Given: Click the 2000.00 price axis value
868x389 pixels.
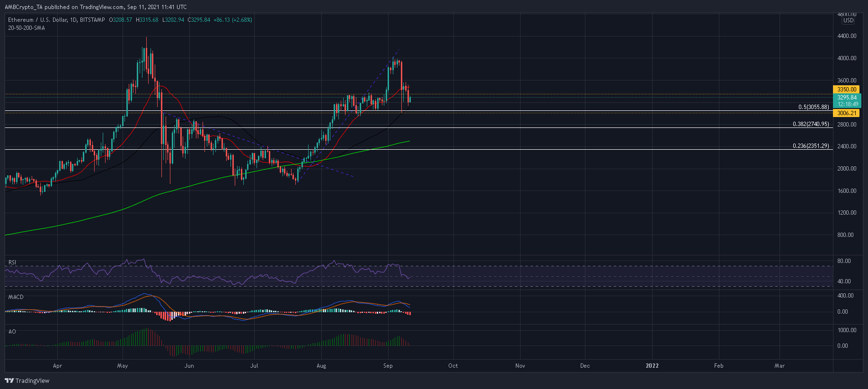Looking at the screenshot, I should 847,169.
